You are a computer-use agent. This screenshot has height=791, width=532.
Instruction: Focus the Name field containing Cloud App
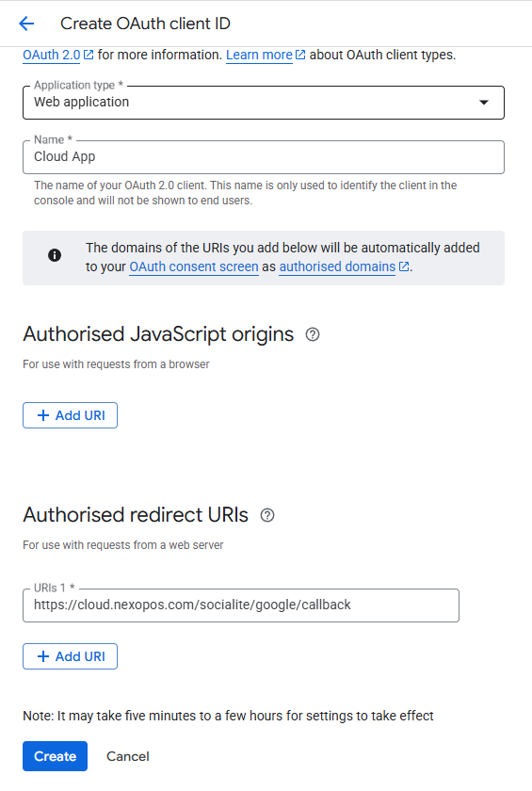264,157
